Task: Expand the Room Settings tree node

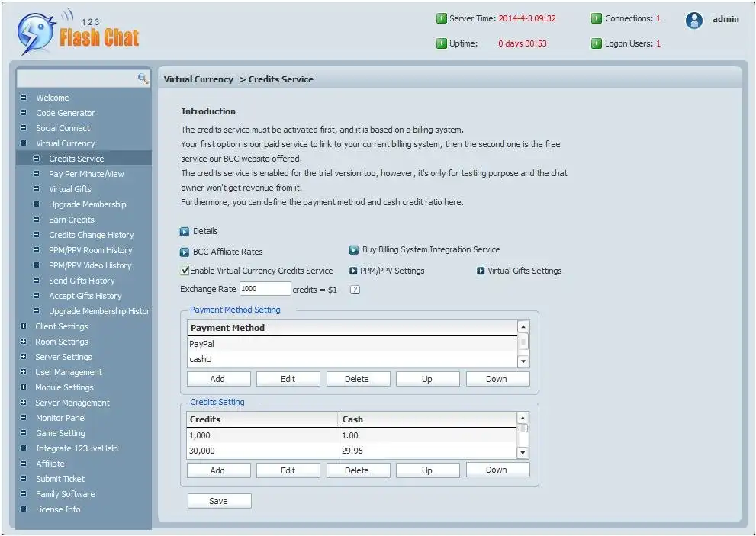Action: [x=23, y=342]
